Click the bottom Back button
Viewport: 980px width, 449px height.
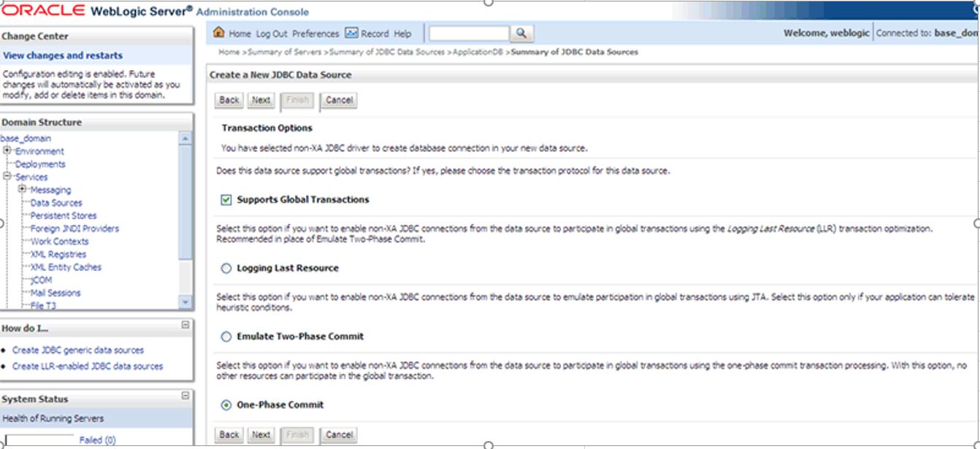point(229,434)
